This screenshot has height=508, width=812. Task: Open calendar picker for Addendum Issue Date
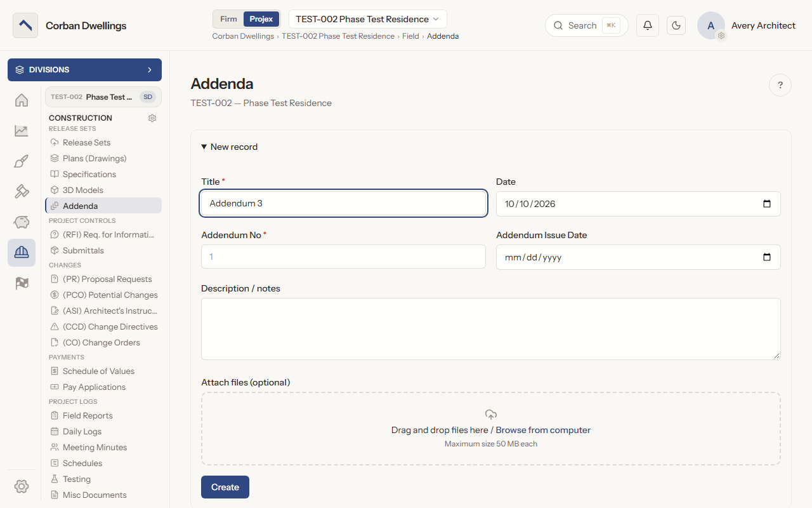point(767,257)
